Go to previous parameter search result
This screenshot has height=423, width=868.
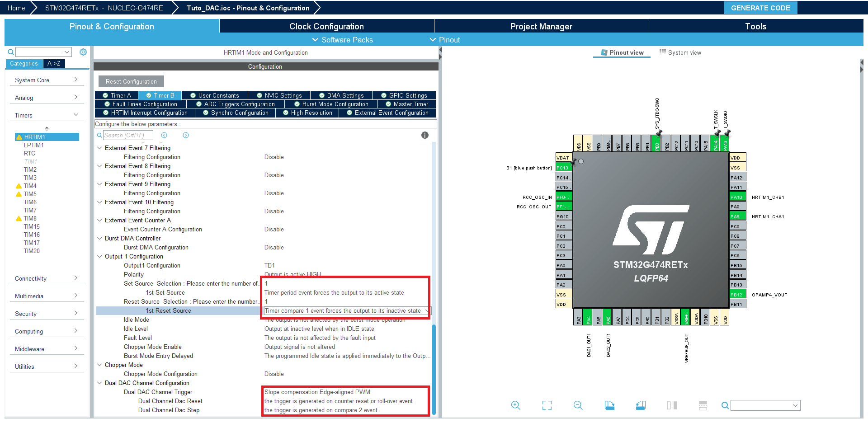coord(164,135)
